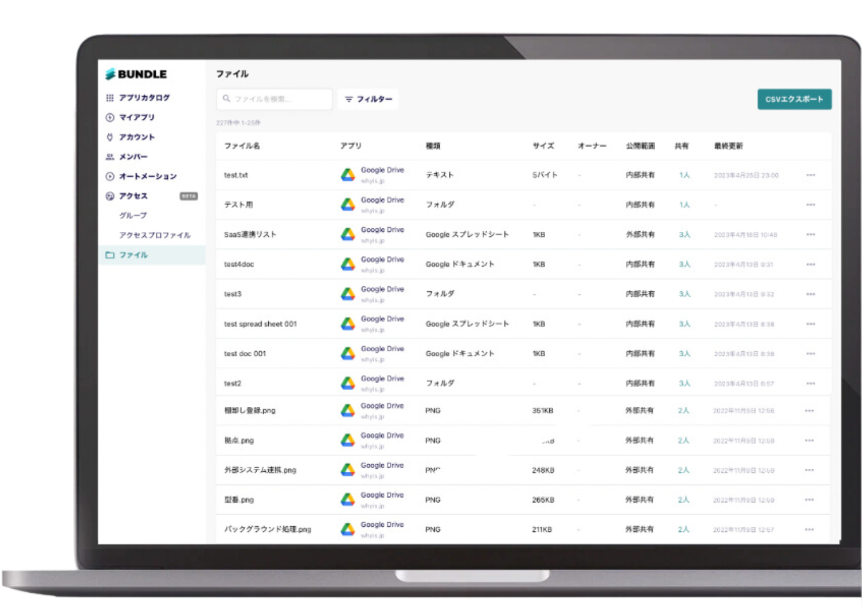Click file name バックグラウンド処理.png
The height and width of the screenshot is (616, 862).
point(268,530)
